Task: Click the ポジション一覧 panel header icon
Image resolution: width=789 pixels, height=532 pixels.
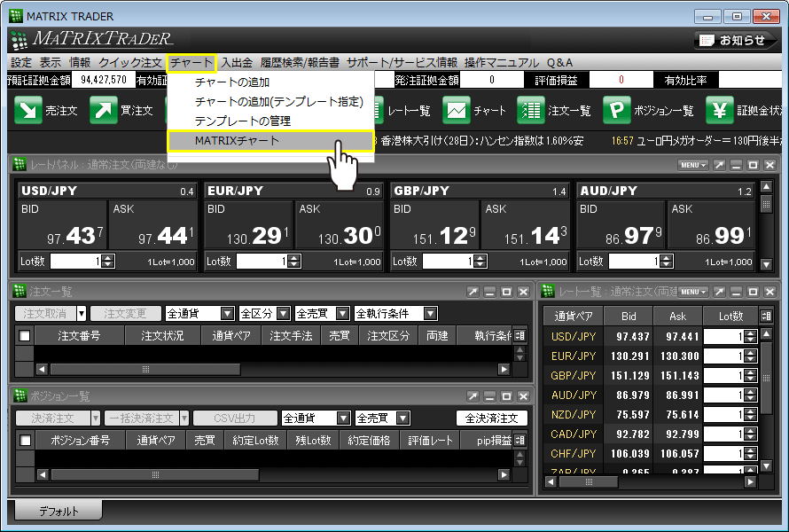Action: click(x=20, y=395)
